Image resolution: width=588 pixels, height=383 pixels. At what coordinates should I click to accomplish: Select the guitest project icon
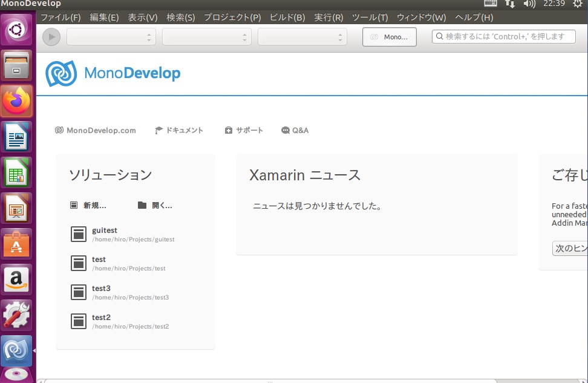click(x=79, y=234)
